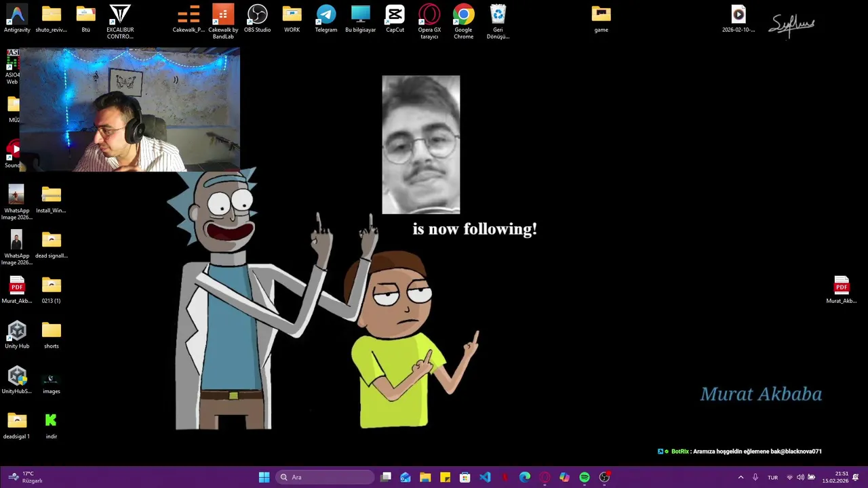This screenshot has height=488, width=868.
Task: Click the follower portrait photo
Action: 420,145
